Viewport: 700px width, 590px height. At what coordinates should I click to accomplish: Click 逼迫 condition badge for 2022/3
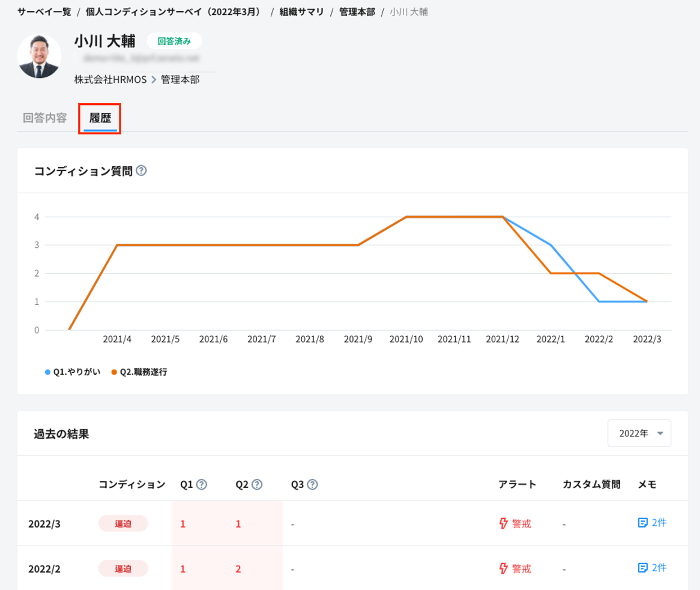pyautogui.click(x=123, y=523)
